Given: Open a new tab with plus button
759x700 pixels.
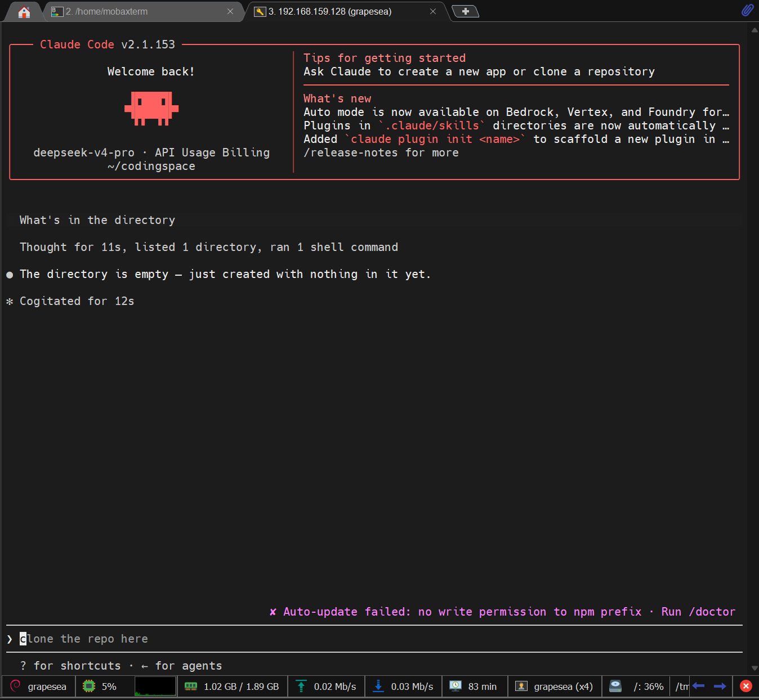Looking at the screenshot, I should pyautogui.click(x=465, y=11).
